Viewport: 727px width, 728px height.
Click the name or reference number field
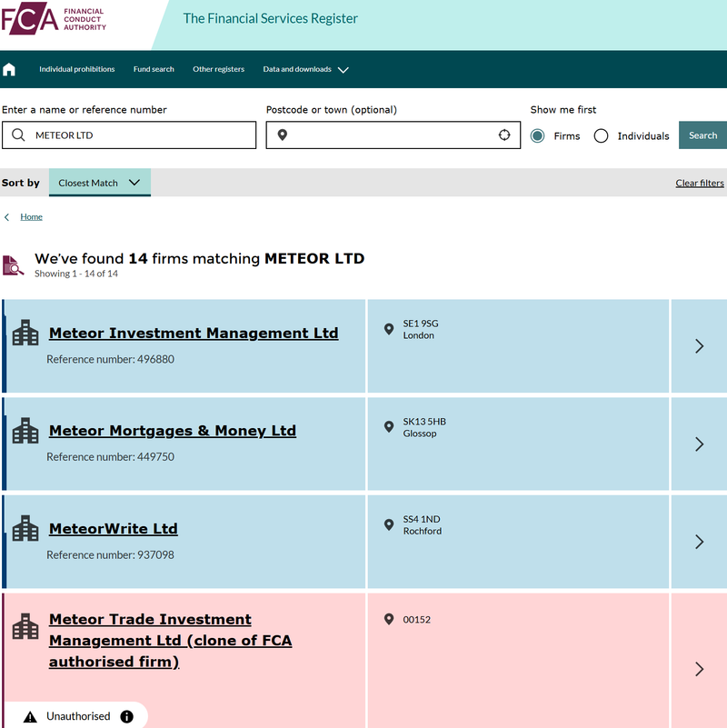pos(129,135)
